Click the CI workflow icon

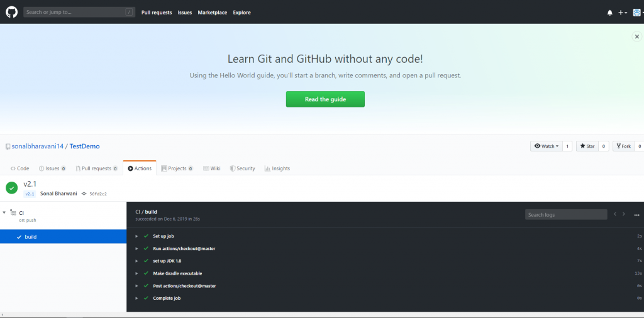point(13,212)
